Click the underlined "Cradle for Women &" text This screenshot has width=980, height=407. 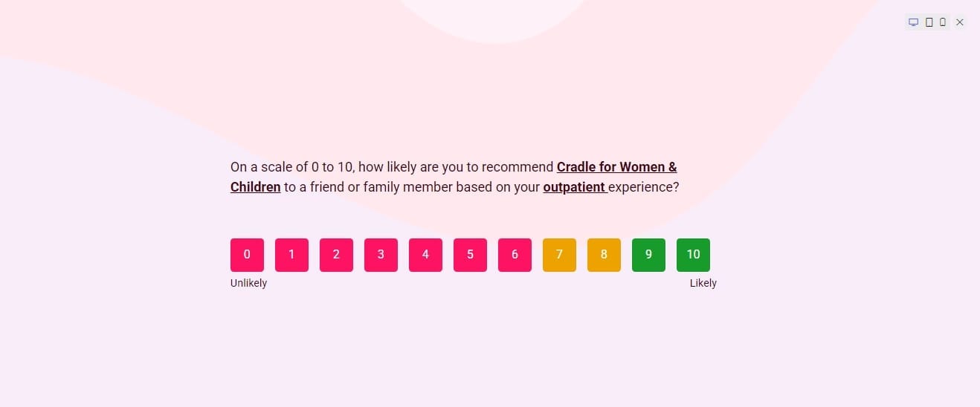(x=616, y=167)
